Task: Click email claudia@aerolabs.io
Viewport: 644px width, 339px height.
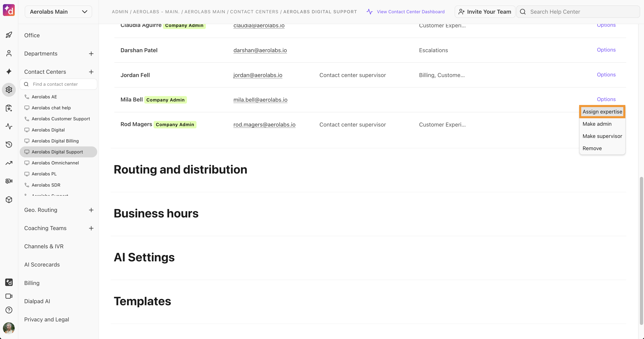Action: pyautogui.click(x=259, y=25)
